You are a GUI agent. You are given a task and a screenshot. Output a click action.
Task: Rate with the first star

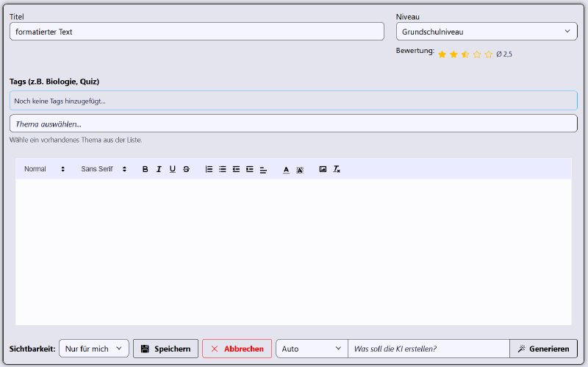click(442, 54)
